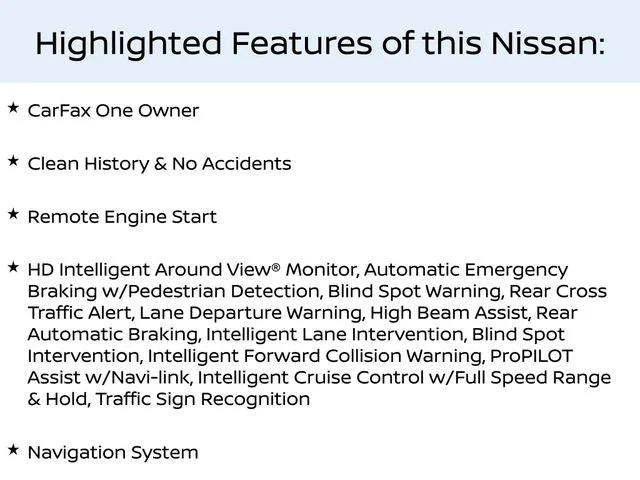Click the HD Intelligent Around View Monitor text
Viewport: 640px width, 480px height.
[x=191, y=270]
